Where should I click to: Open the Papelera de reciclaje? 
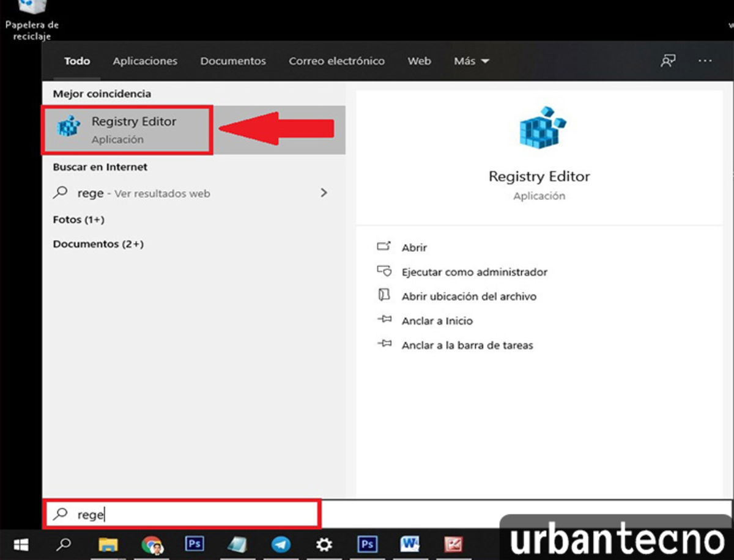tap(32, 12)
